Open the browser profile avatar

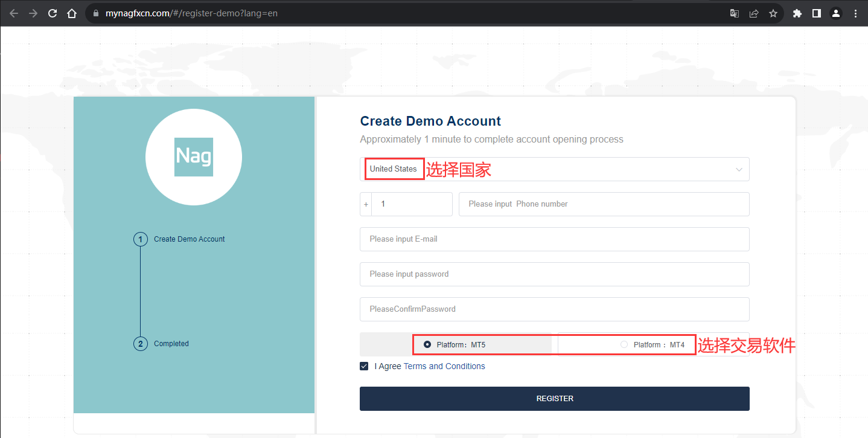point(836,13)
